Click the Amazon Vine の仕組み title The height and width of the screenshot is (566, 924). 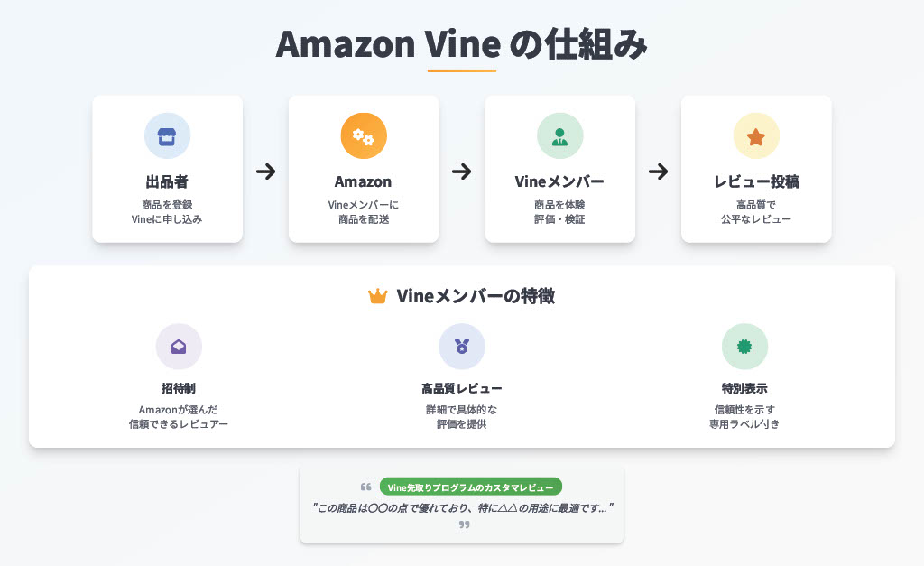(462, 44)
